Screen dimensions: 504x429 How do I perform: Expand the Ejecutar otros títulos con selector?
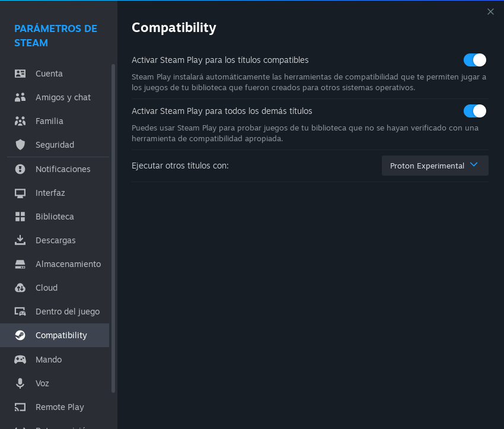pos(435,166)
